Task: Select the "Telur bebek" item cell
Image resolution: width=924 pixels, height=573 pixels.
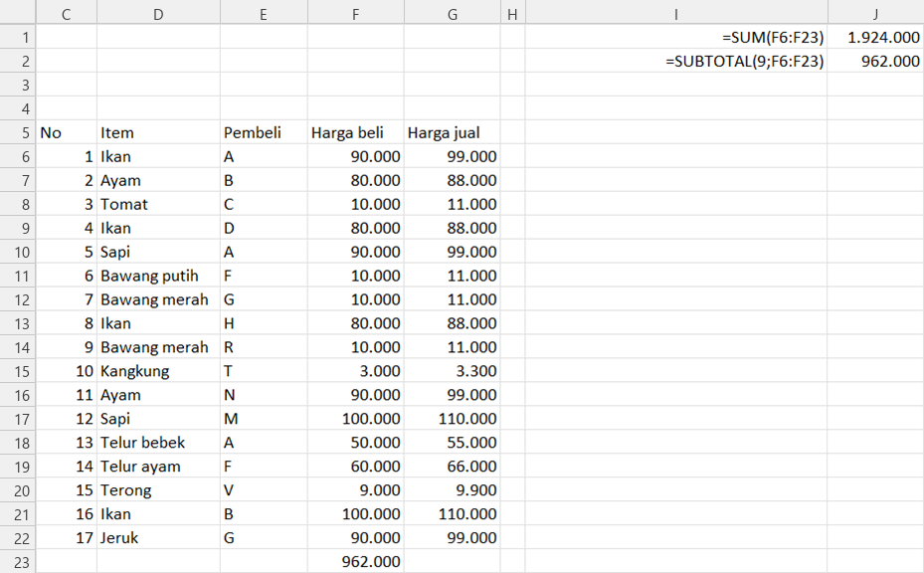Action: (158, 442)
